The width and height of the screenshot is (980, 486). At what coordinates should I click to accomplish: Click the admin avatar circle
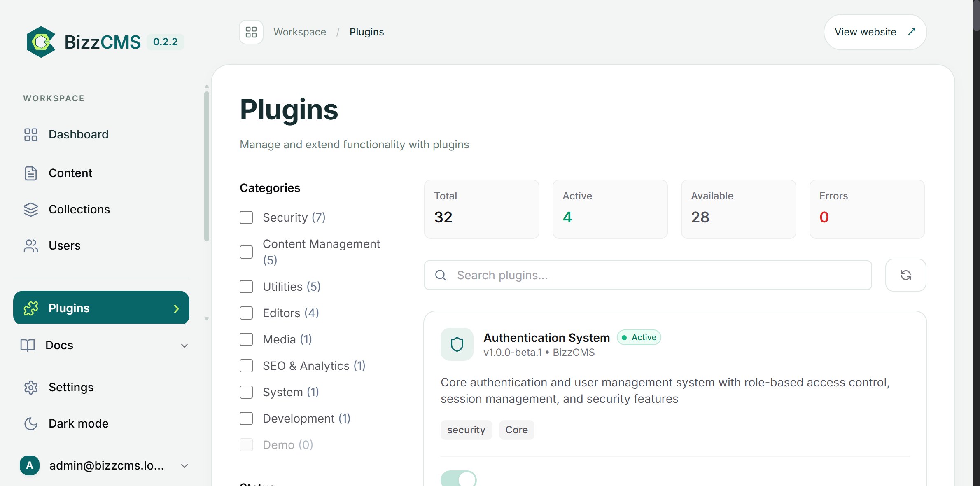tap(30, 465)
